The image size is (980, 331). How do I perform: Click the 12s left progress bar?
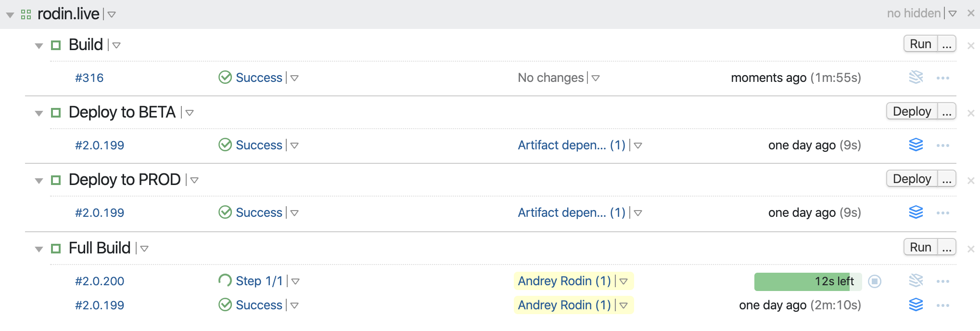tap(807, 281)
